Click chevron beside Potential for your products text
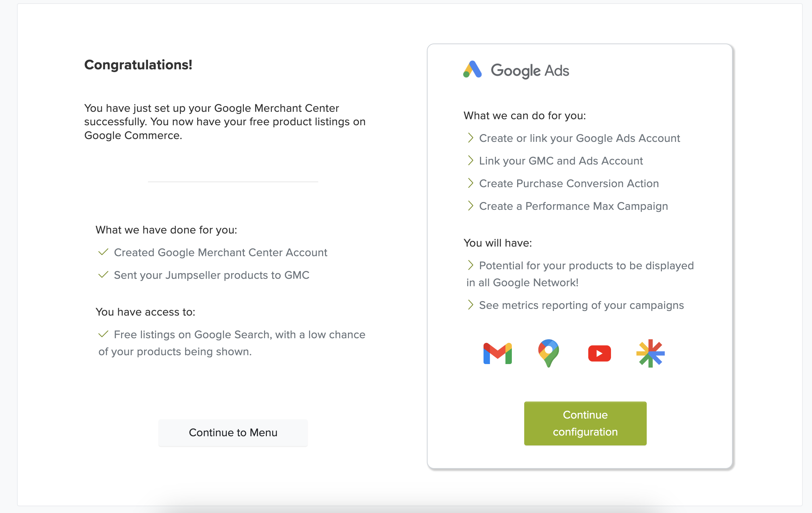 coord(470,265)
